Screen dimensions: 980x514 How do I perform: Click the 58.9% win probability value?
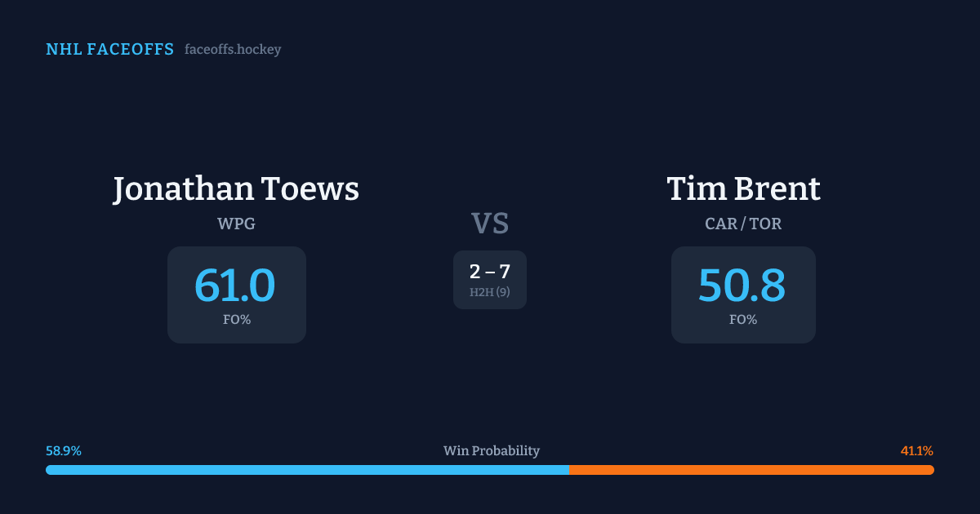tap(64, 451)
